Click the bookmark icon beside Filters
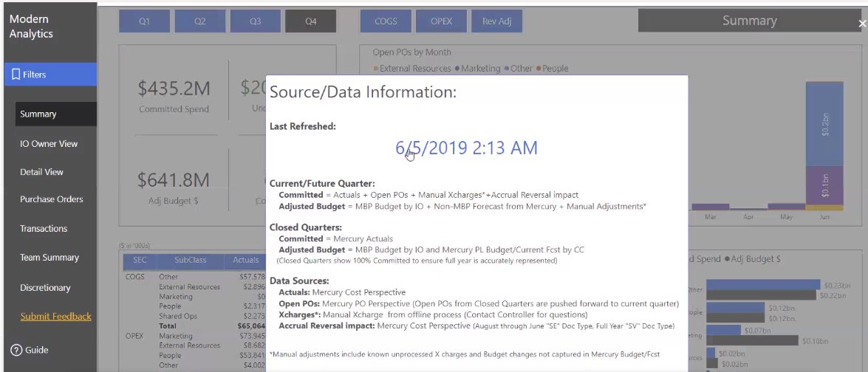The image size is (868, 372). [x=16, y=74]
